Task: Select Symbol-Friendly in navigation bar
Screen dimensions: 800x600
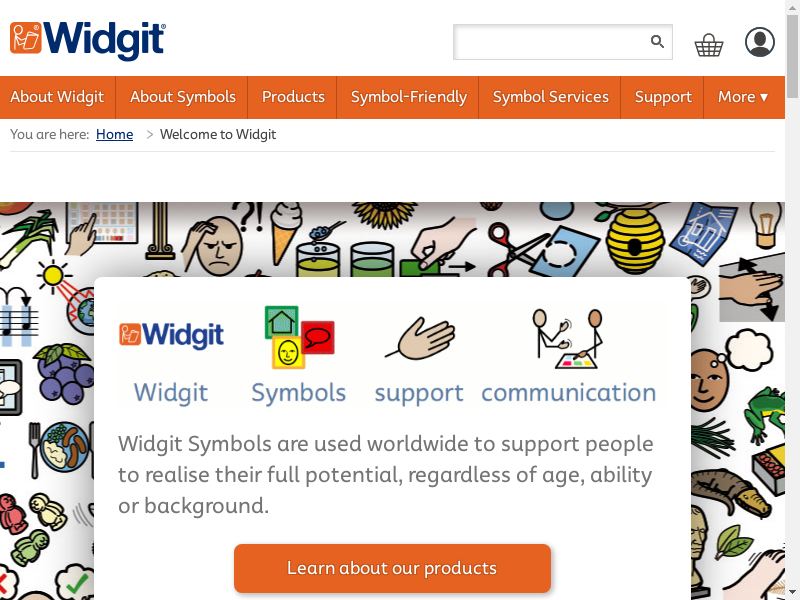Action: [x=408, y=97]
